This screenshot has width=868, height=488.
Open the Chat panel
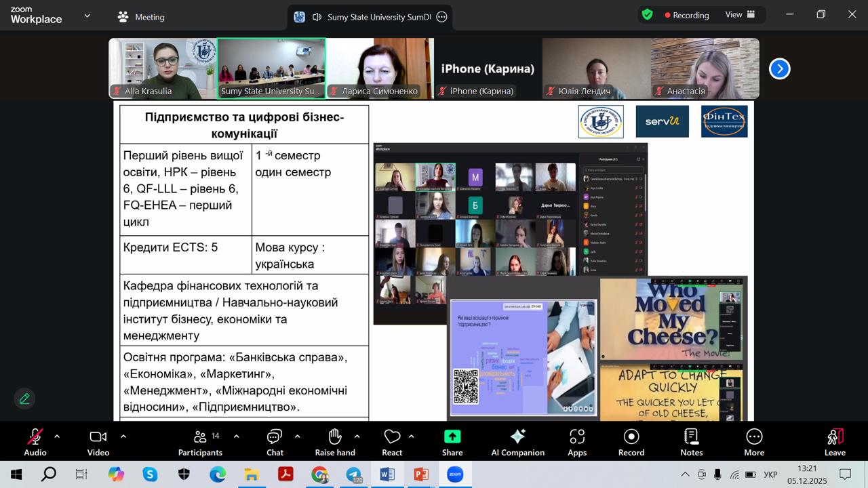(275, 442)
